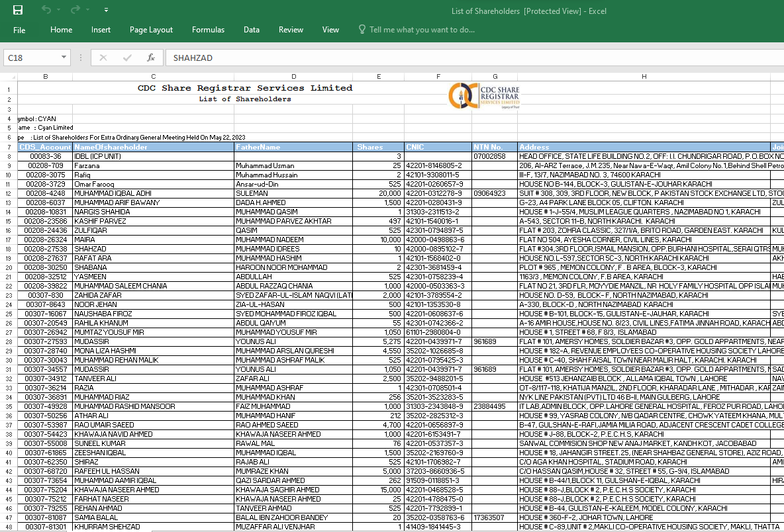This screenshot has height=532, width=784.
Task: Click the 'Address' header cell
Action: [644, 148]
